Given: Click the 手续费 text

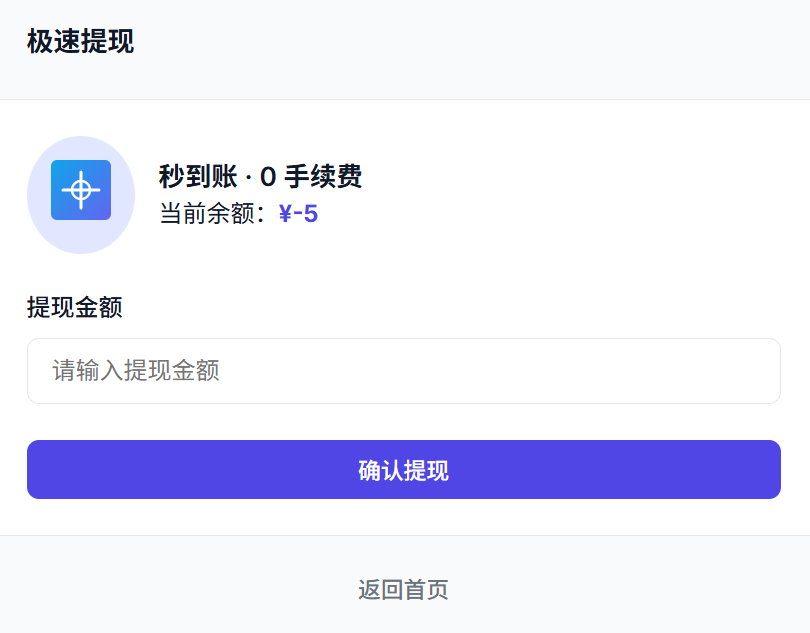Looking at the screenshot, I should [322, 177].
